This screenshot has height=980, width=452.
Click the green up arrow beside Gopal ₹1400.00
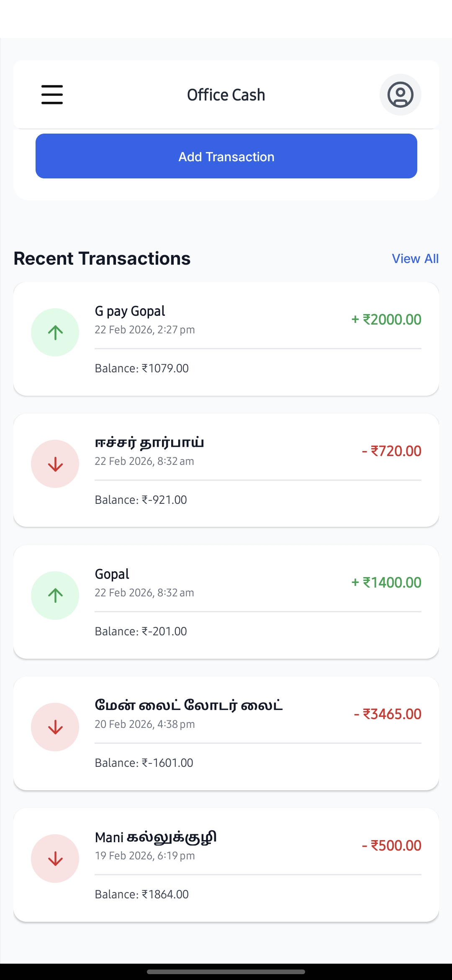55,595
